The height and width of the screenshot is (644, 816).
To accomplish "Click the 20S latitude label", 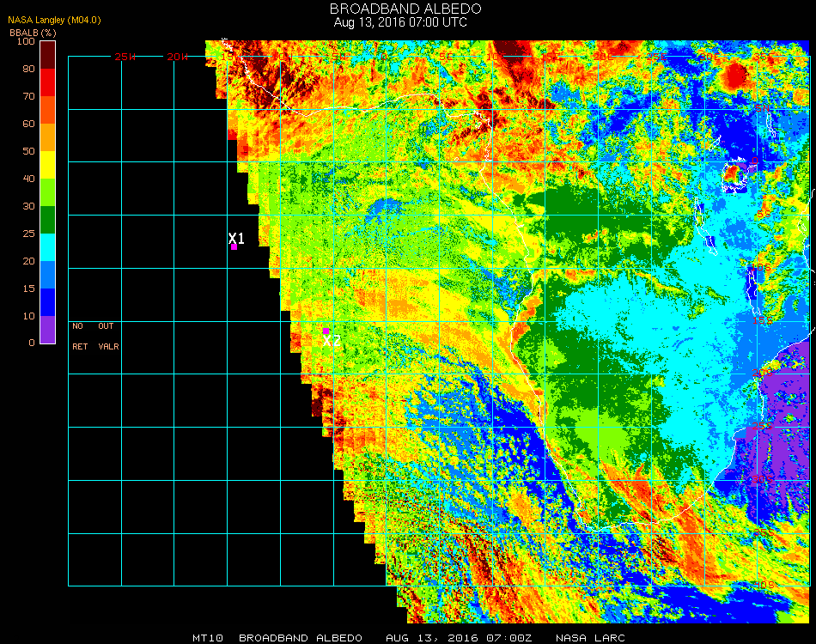I will pyautogui.click(x=763, y=374).
